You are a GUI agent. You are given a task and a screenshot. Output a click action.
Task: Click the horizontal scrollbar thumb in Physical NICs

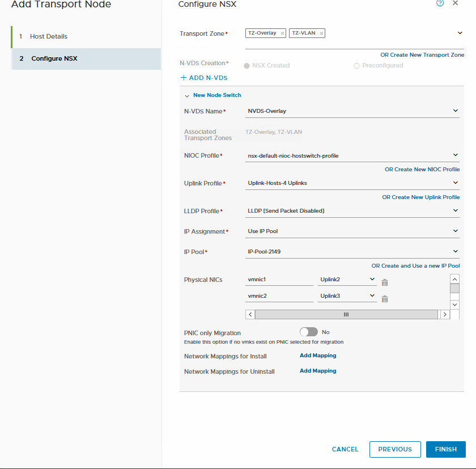tap(346, 314)
